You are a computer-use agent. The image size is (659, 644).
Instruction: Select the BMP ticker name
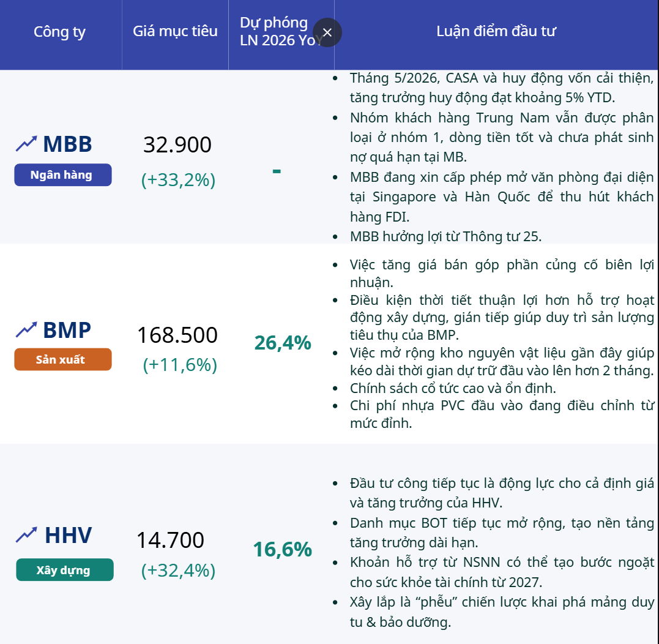[x=67, y=330]
